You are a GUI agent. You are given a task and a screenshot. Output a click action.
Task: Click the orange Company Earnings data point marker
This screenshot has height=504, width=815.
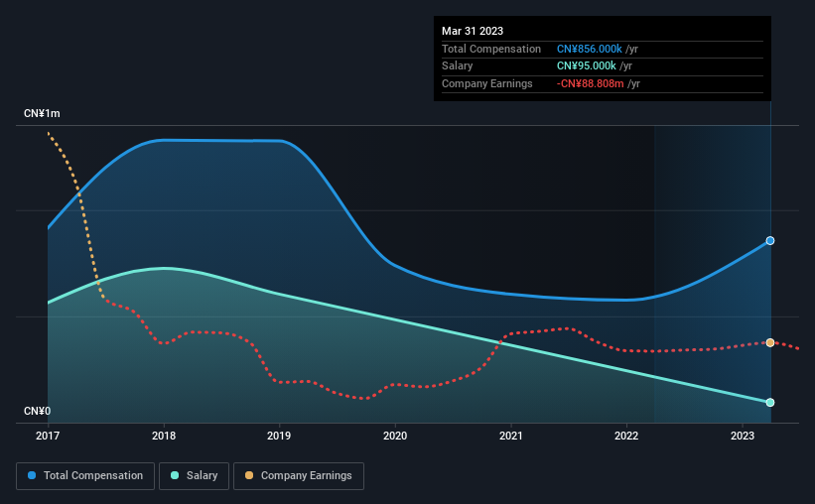tap(770, 342)
